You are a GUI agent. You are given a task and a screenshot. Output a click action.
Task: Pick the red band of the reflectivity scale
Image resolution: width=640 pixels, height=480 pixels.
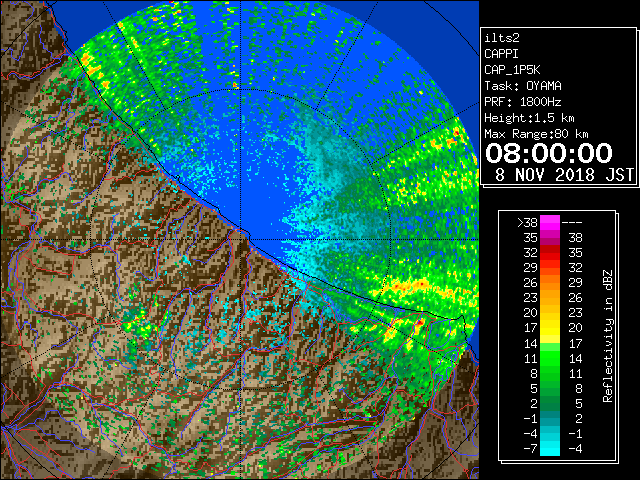coord(550,253)
